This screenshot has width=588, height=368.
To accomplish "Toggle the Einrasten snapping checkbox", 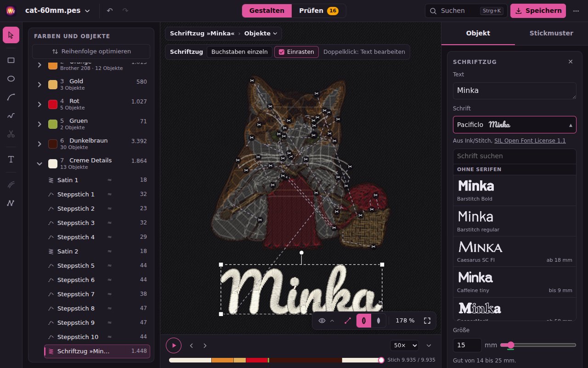I will (x=282, y=52).
